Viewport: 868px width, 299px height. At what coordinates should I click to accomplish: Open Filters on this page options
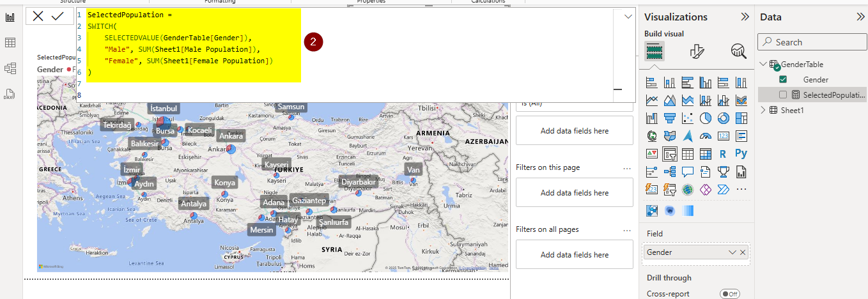[627, 168]
